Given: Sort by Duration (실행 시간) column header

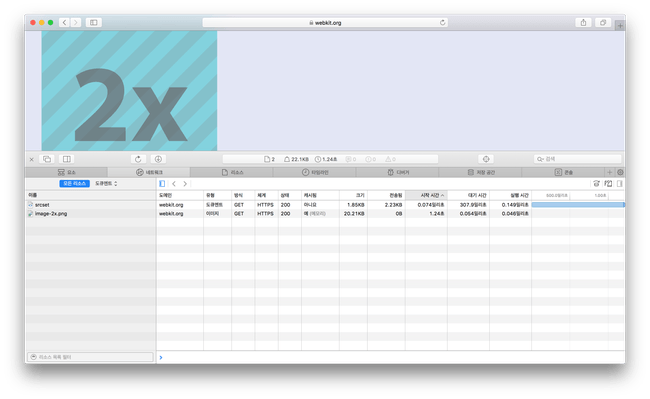Looking at the screenshot, I should tap(510, 195).
